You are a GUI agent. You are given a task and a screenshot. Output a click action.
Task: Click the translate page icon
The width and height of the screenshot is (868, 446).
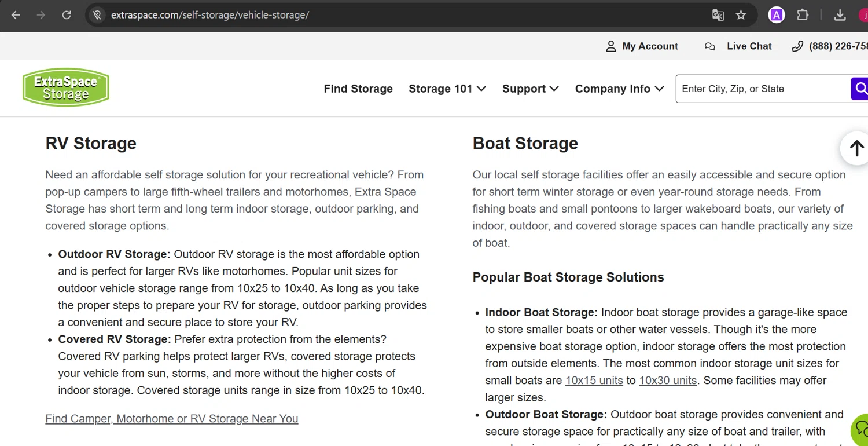pos(718,15)
